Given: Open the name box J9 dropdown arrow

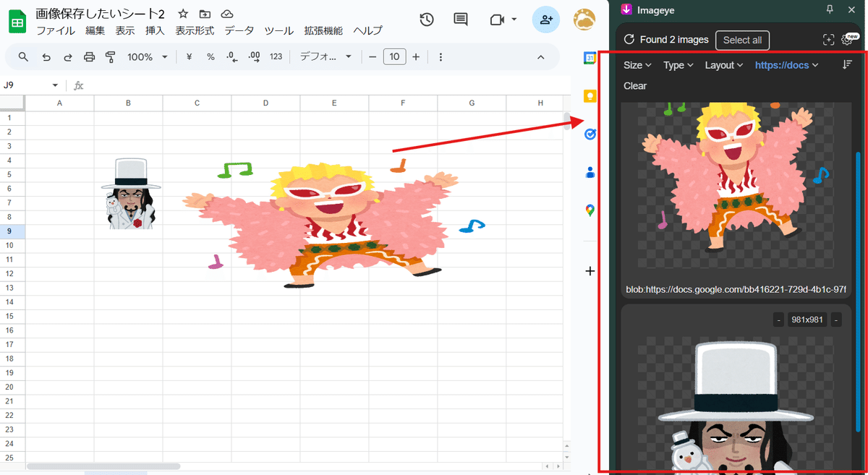Looking at the screenshot, I should click(55, 85).
